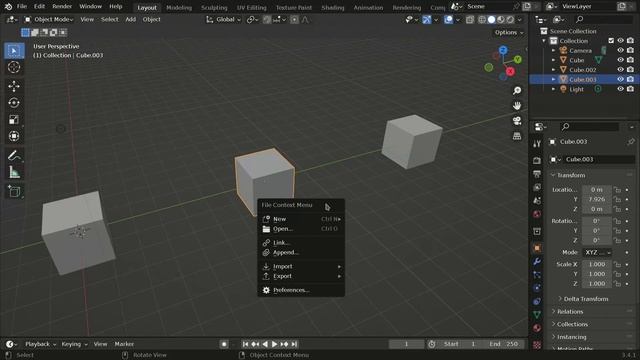Choose Append... in File Context Menu
The height and width of the screenshot is (360, 640).
(301, 253)
